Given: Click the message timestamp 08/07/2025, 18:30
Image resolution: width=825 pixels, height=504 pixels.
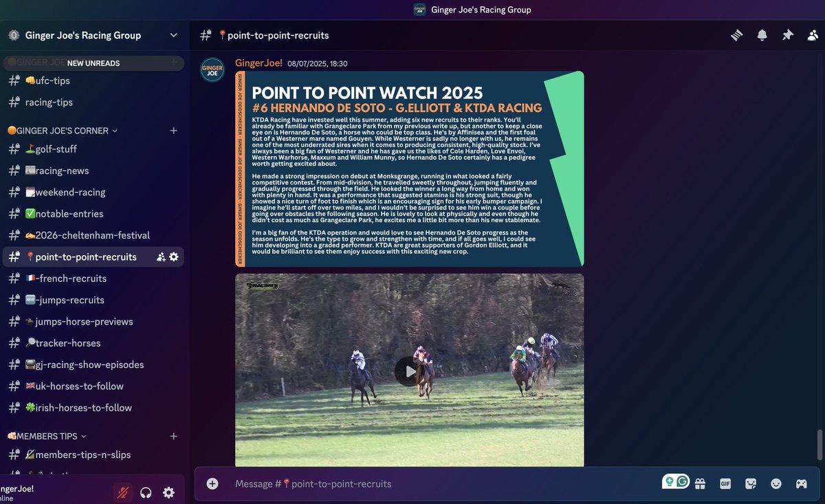Looking at the screenshot, I should pyautogui.click(x=317, y=64).
